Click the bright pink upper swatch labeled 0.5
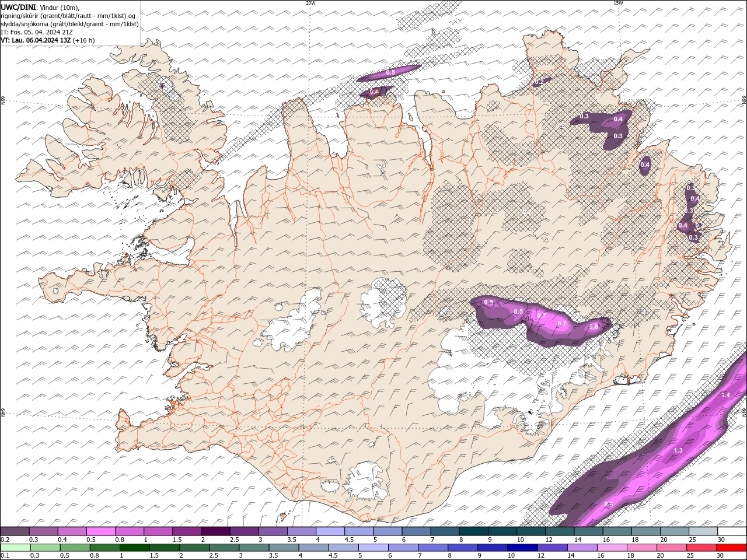The image size is (747, 560). 101,531
